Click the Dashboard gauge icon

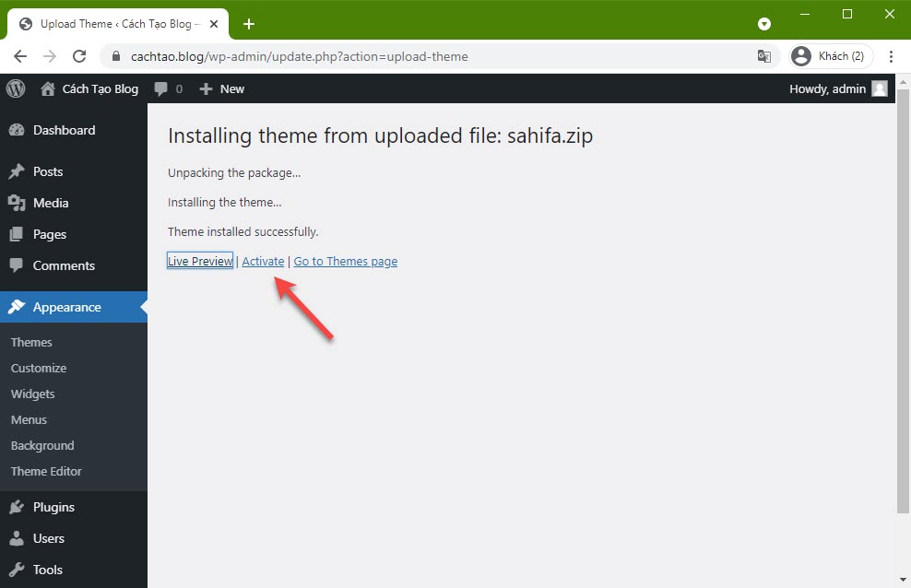[x=17, y=130]
